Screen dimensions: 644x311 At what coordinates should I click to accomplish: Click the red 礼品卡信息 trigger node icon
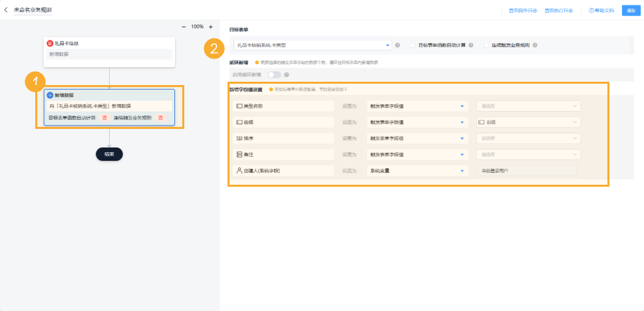coord(50,43)
